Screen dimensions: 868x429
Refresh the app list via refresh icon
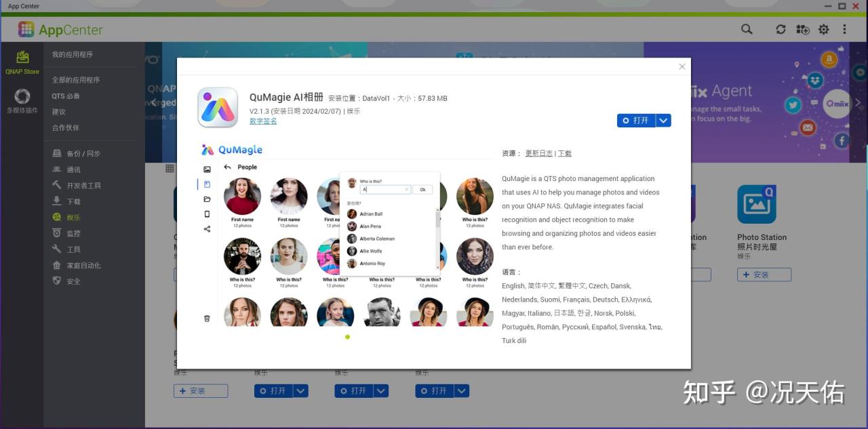781,29
